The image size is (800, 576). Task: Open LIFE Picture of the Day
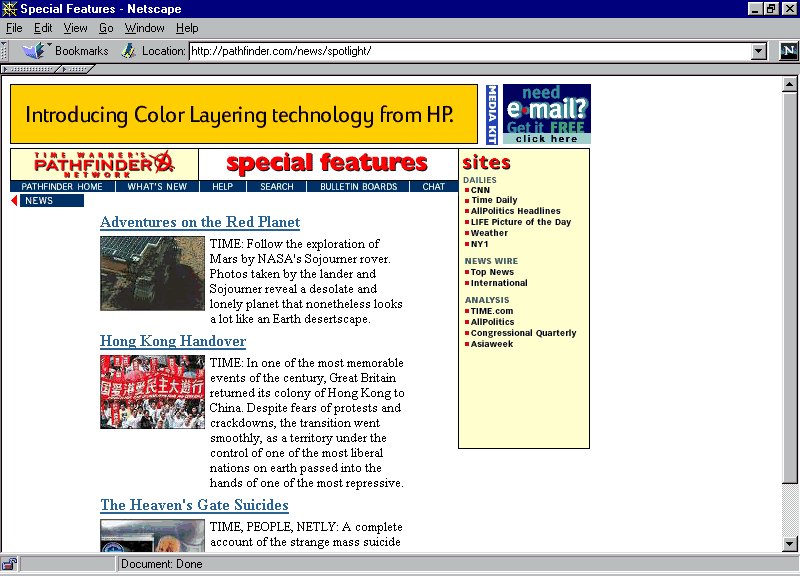[x=521, y=222]
